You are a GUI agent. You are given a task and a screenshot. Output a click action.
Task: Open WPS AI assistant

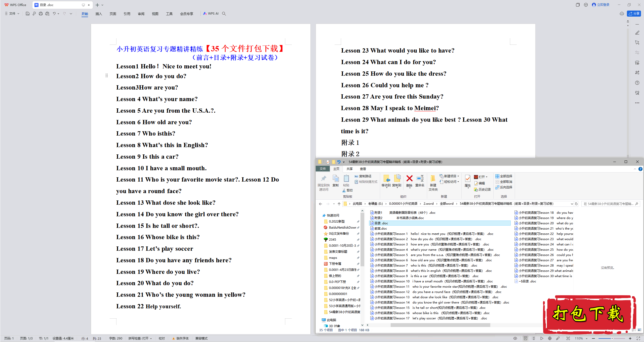pyautogui.click(x=211, y=14)
